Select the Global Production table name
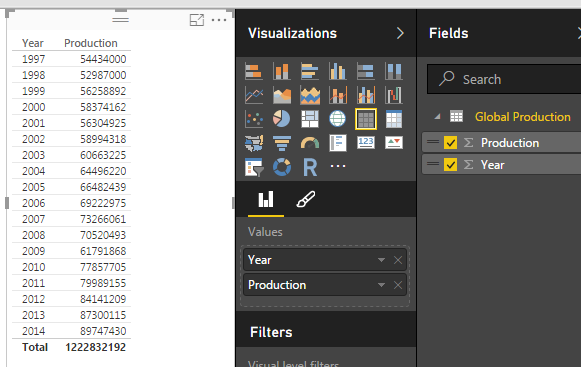Screen dimensions: 581x367 point(522,117)
